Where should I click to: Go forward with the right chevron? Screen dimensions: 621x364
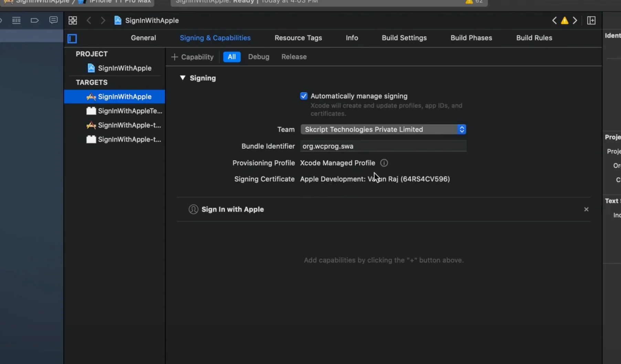103,20
